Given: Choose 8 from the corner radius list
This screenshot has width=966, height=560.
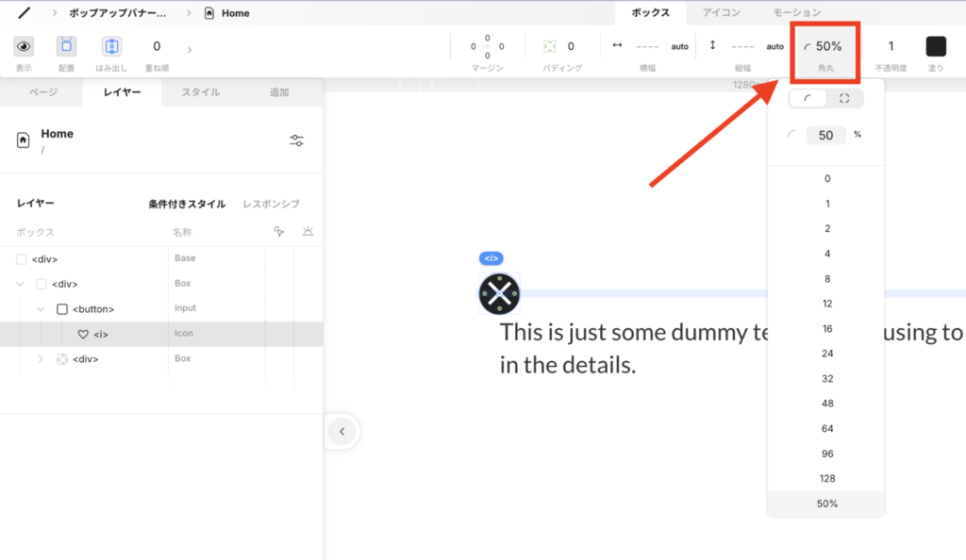Looking at the screenshot, I should coord(826,279).
